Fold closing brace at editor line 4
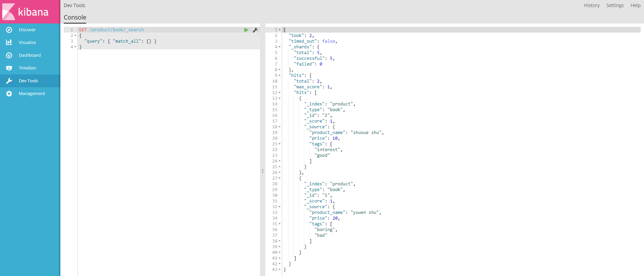 75,47
